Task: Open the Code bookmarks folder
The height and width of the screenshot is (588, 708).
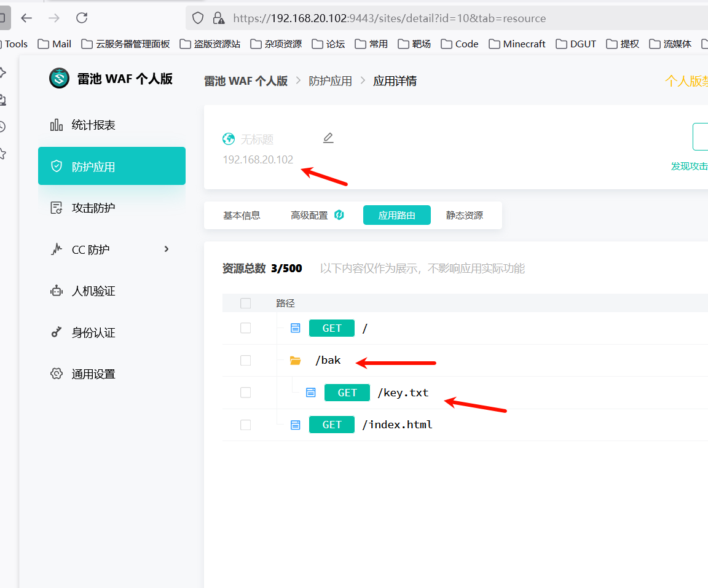Action: [x=460, y=44]
